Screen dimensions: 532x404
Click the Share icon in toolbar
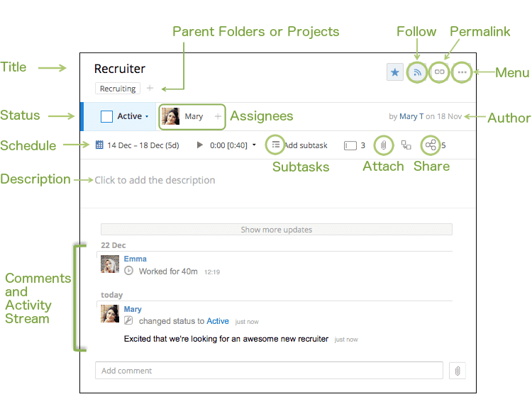point(430,145)
